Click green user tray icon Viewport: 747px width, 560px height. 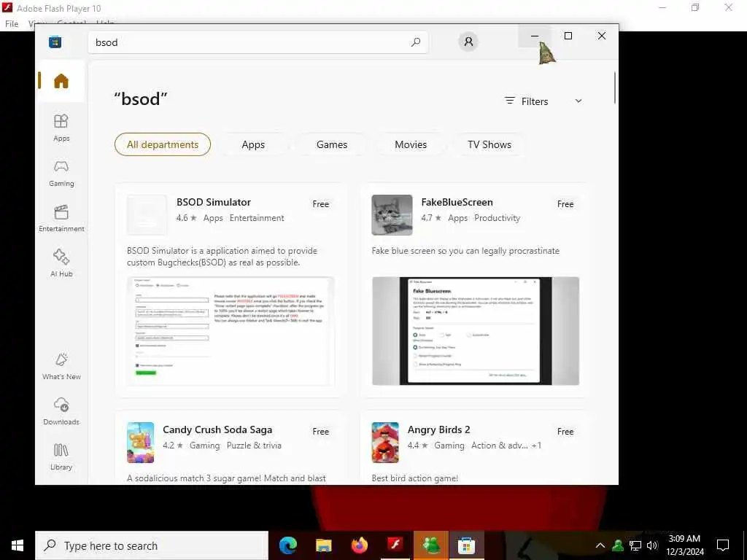click(x=618, y=545)
